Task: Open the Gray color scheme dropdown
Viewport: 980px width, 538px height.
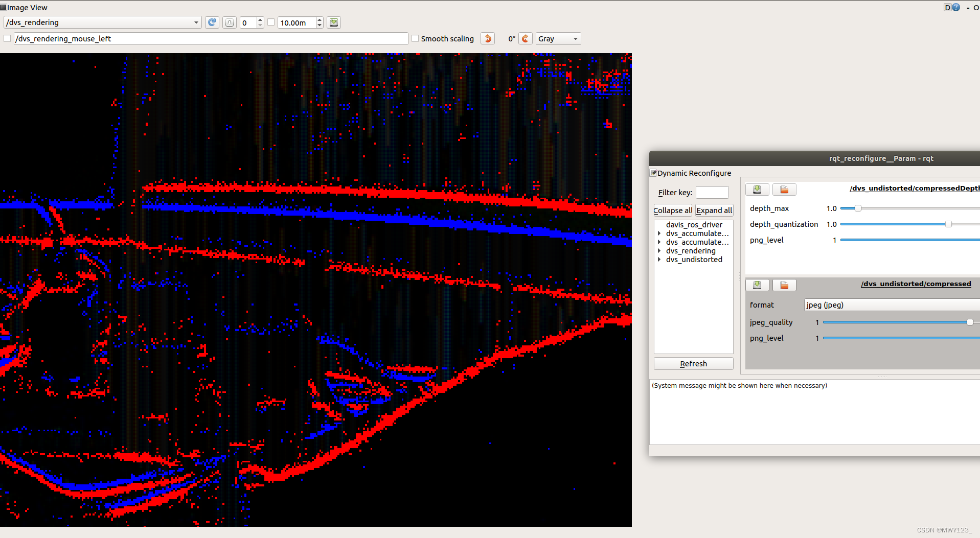Action: (558, 39)
